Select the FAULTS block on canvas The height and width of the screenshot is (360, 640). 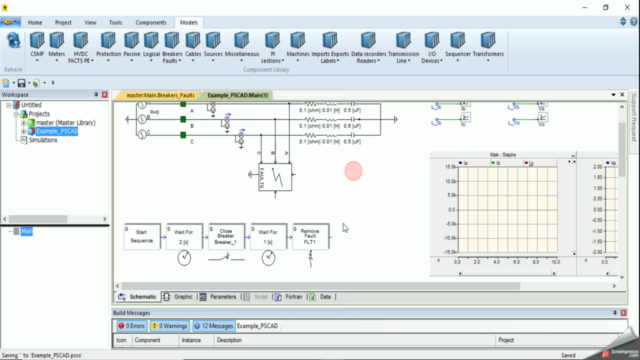(x=275, y=177)
